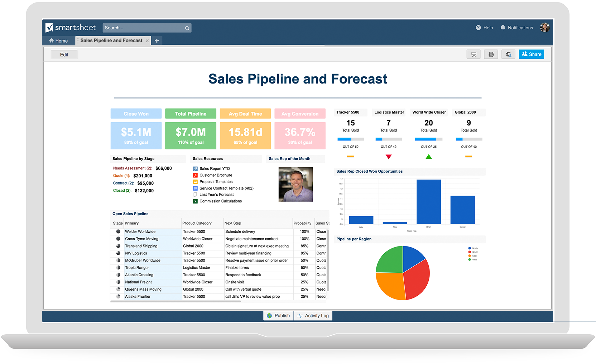
Task: Click the search magnifier icon
Action: (x=187, y=28)
